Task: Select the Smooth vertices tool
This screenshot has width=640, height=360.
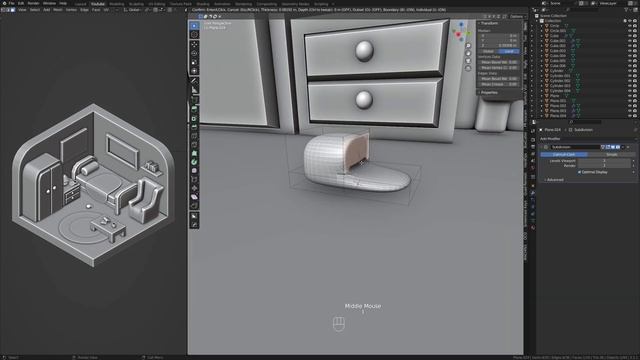Action: (x=194, y=171)
